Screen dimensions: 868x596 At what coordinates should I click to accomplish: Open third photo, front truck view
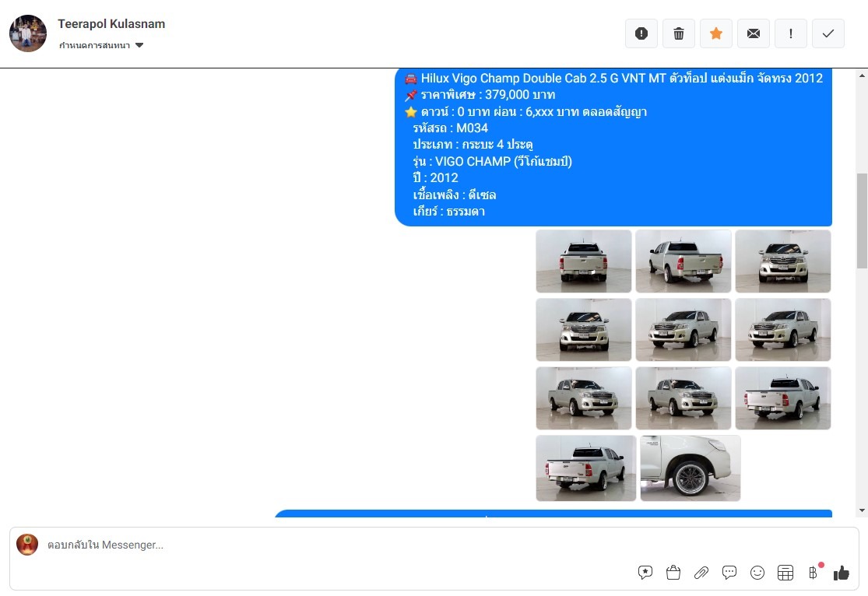coord(782,261)
